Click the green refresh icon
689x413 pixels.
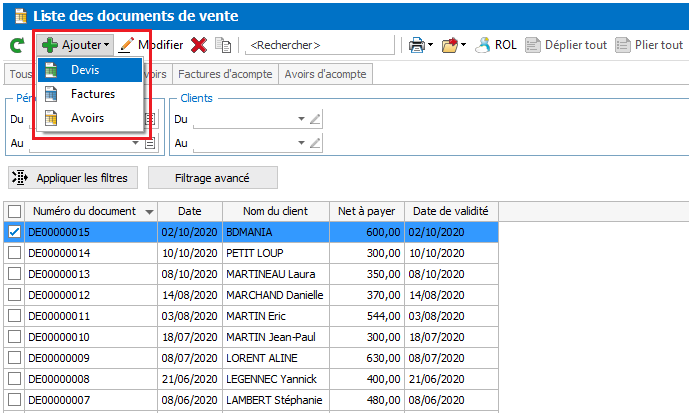[17, 45]
